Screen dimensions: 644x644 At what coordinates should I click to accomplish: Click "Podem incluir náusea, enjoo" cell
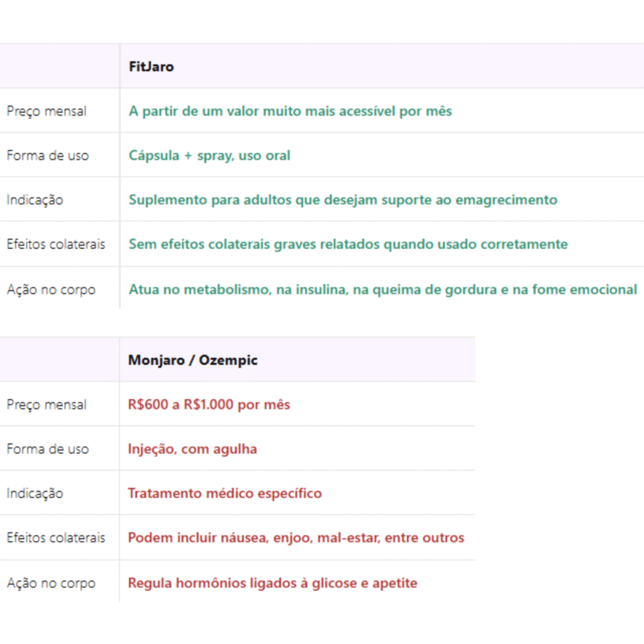pos(296,538)
